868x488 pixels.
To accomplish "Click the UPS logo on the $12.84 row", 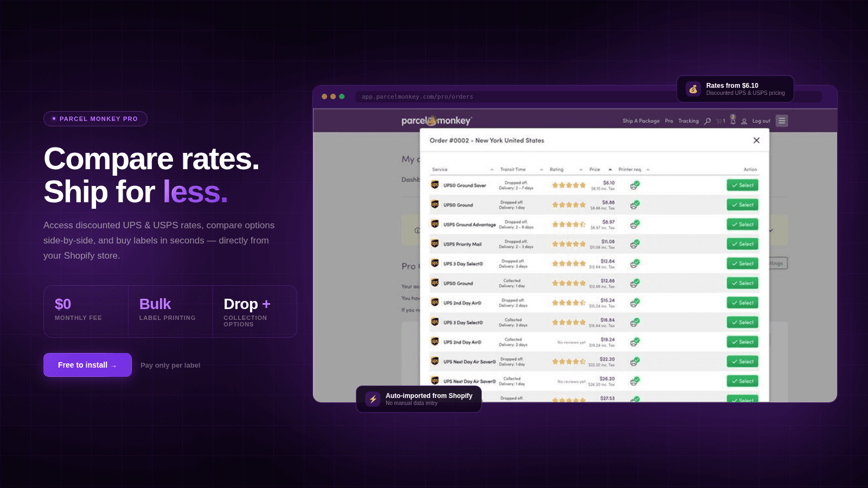I will [x=435, y=263].
